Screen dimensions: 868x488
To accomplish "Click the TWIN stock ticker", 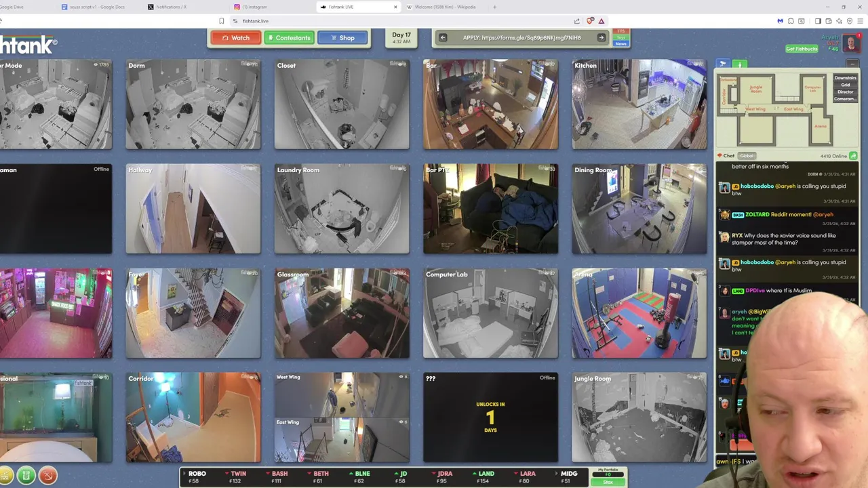I will coord(237,477).
